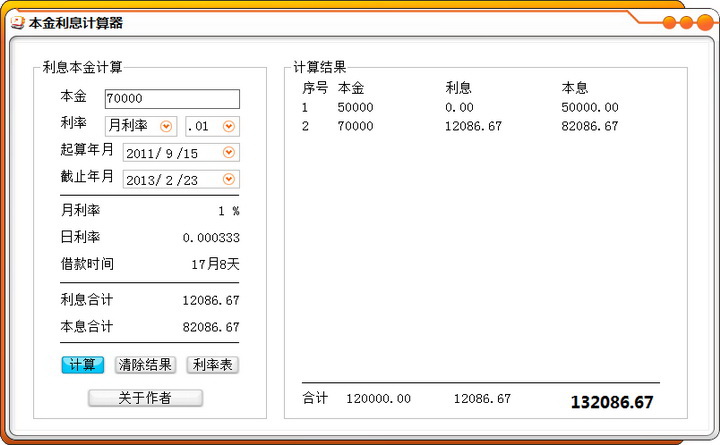Click the 序号 column header

click(x=315, y=88)
